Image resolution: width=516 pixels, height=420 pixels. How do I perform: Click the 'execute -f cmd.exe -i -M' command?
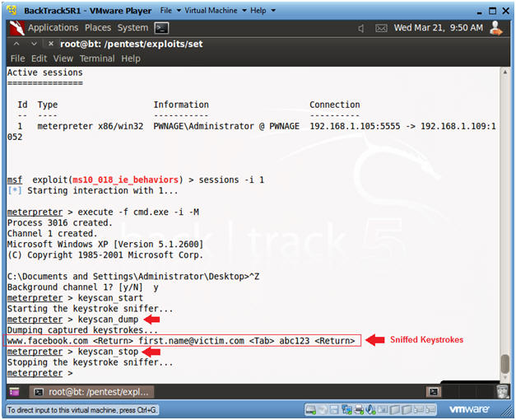click(x=138, y=212)
